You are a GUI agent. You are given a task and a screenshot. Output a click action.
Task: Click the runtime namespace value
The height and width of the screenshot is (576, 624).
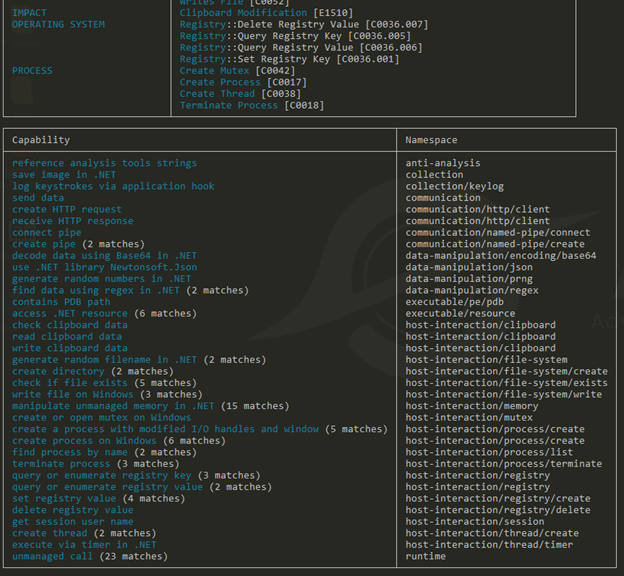(426, 556)
